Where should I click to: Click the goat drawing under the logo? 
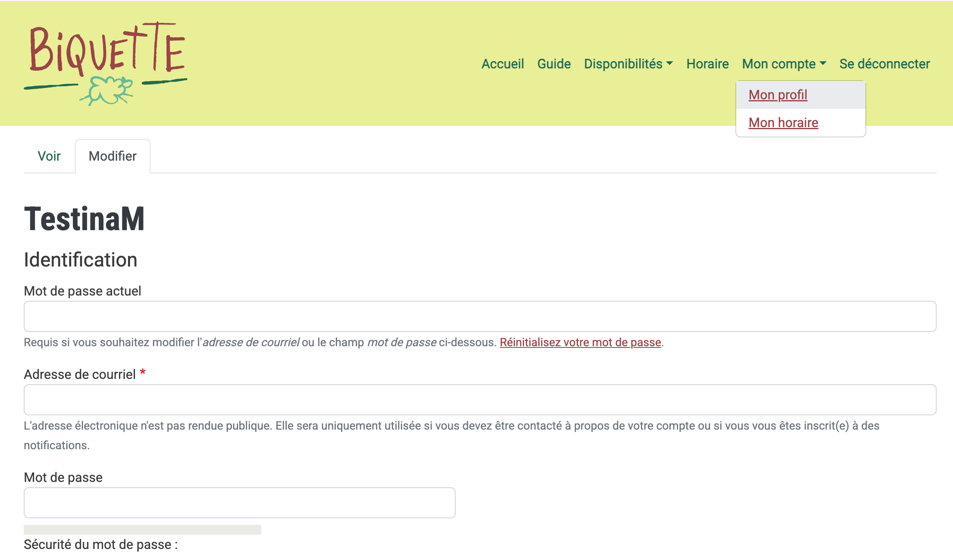[108, 91]
